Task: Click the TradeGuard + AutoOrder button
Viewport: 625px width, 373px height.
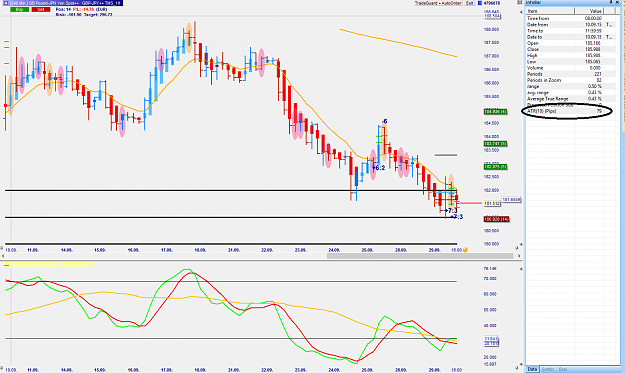Action: coord(438,3)
